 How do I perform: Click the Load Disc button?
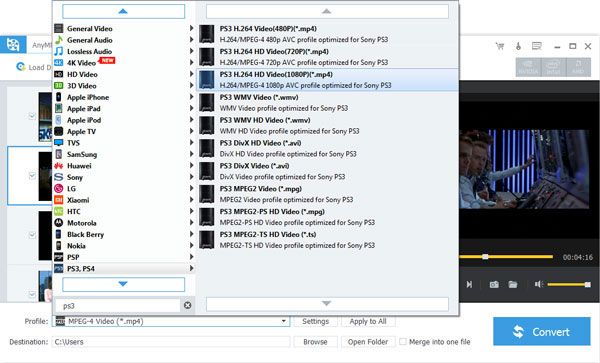34,67
